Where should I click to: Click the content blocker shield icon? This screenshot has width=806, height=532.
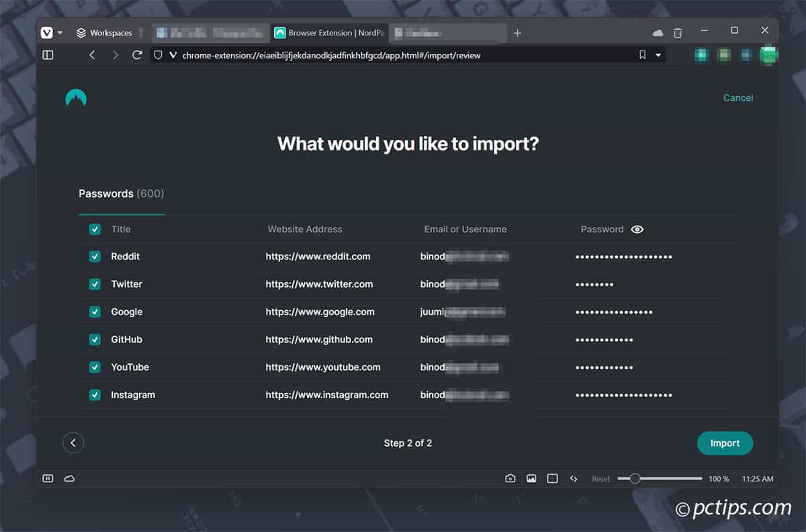156,55
